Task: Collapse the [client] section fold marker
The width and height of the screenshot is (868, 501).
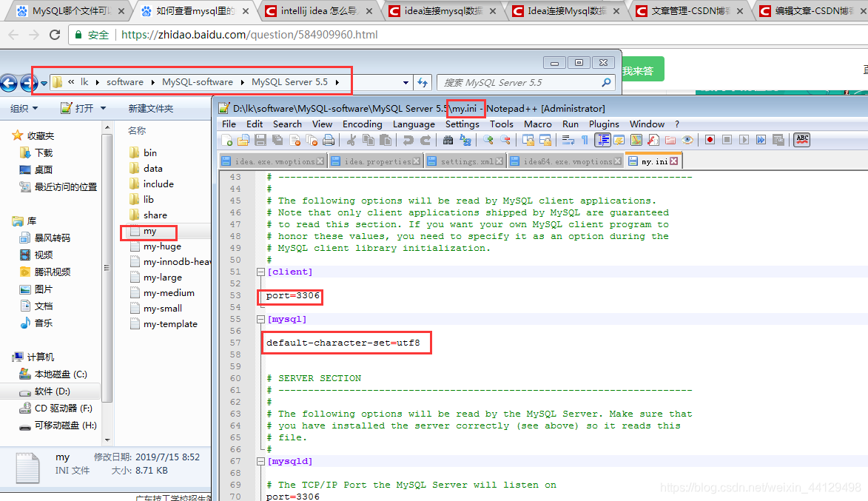Action: (x=260, y=272)
